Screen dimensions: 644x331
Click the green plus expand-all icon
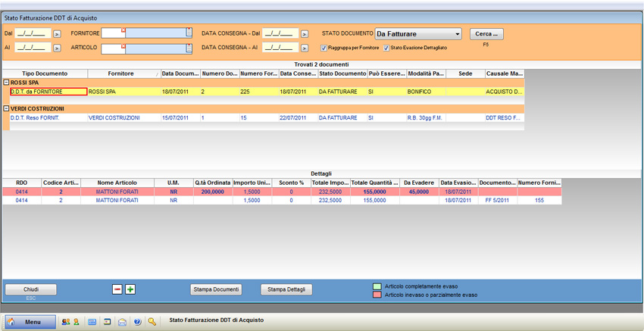pos(130,289)
